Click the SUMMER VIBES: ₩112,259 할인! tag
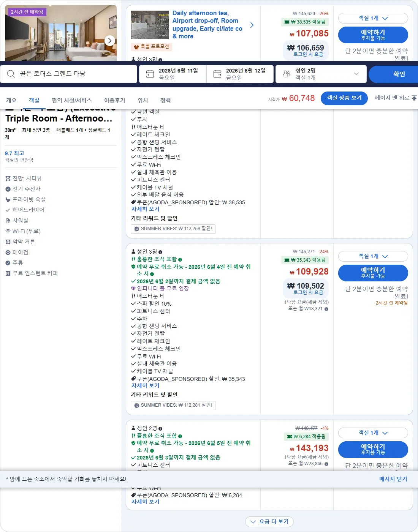Viewport: 418px width, 532px height. coord(173,229)
